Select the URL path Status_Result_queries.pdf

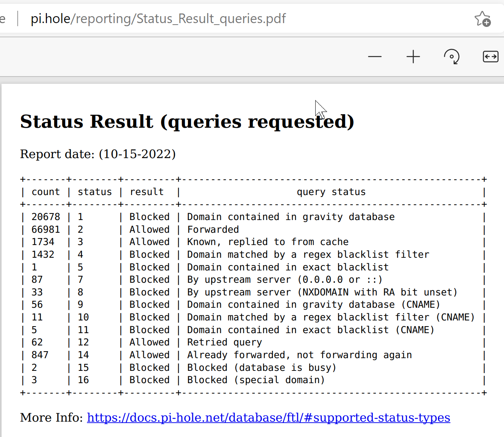[213, 18]
